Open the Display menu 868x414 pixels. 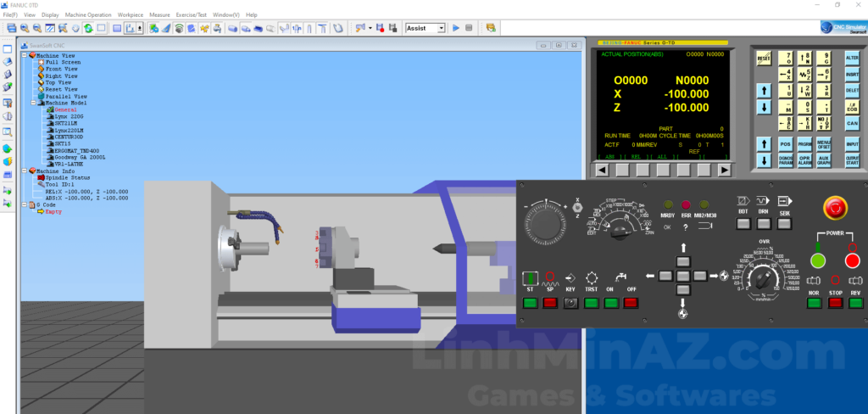pos(50,14)
